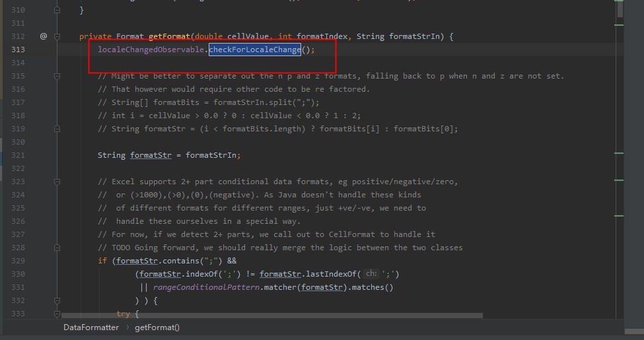Click line number 333 in the gutter

[x=18, y=314]
